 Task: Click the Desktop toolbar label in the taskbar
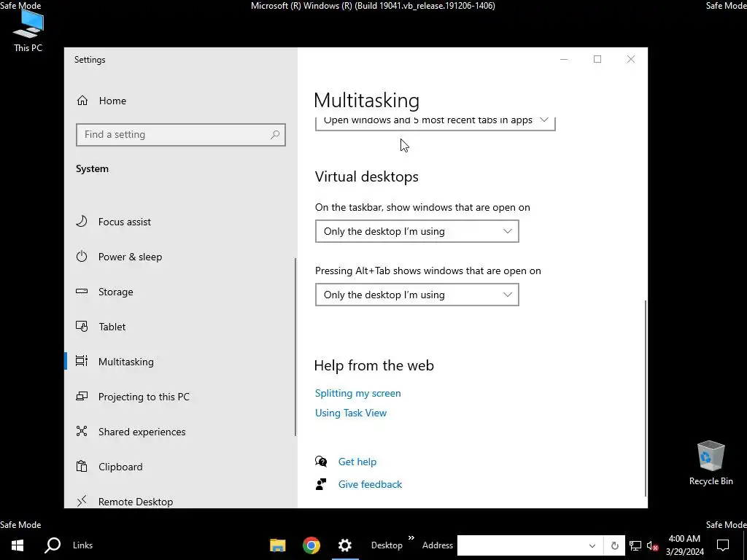pyautogui.click(x=387, y=545)
